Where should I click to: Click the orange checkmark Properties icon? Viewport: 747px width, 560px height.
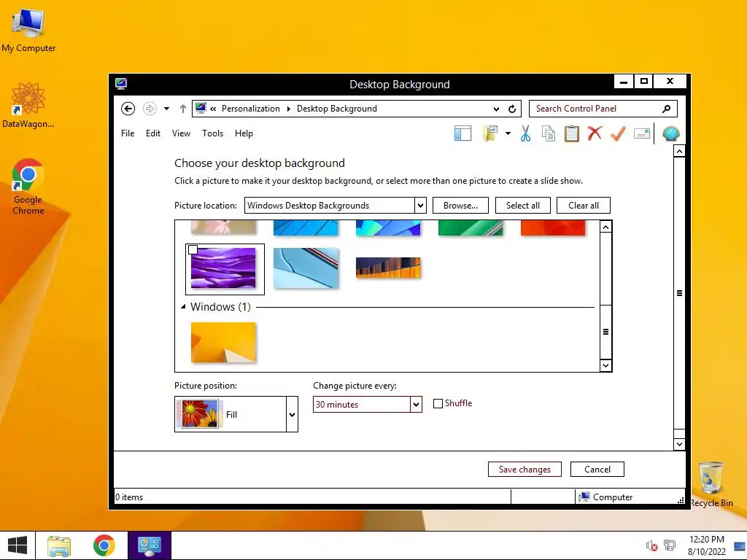(x=618, y=133)
